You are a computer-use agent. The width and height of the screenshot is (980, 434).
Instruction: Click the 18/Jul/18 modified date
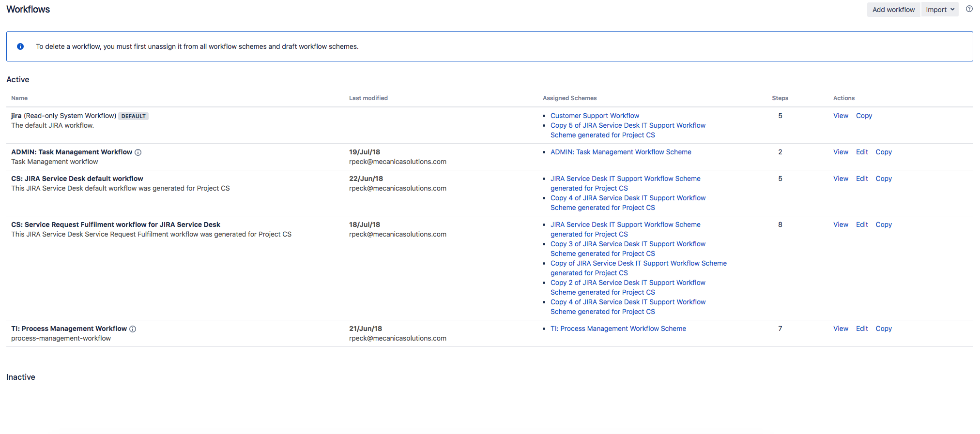point(365,224)
